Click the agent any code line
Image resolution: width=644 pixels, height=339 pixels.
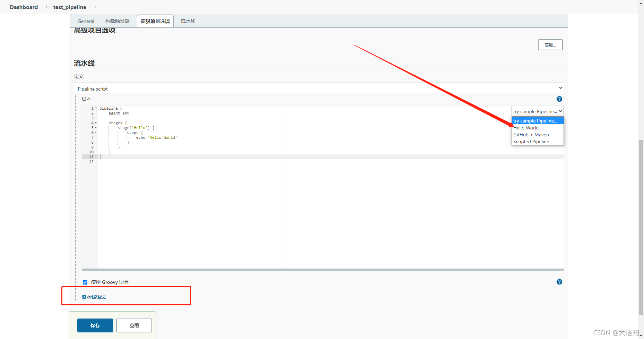tap(119, 113)
